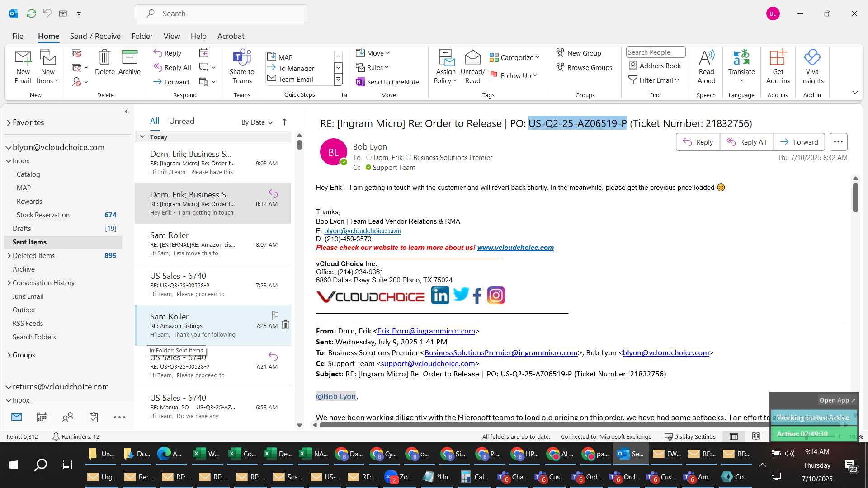868x488 pixels.
Task: Click Send to OneNote
Action: [387, 82]
